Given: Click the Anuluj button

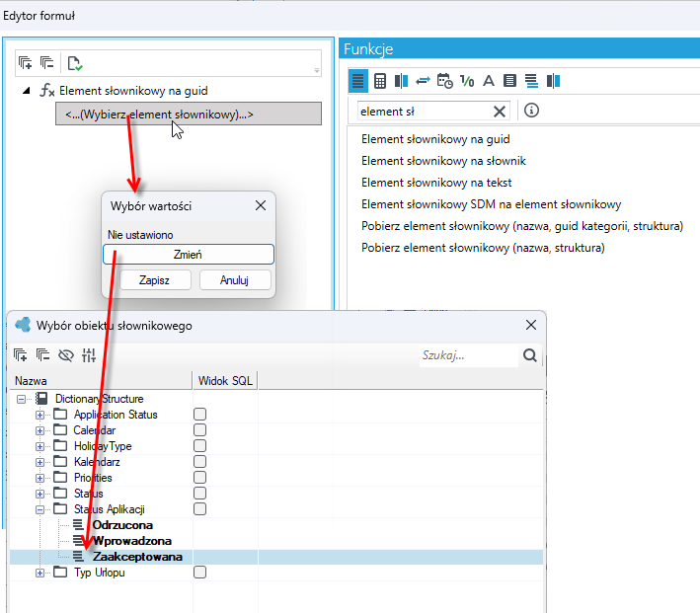Looking at the screenshot, I should [x=234, y=280].
